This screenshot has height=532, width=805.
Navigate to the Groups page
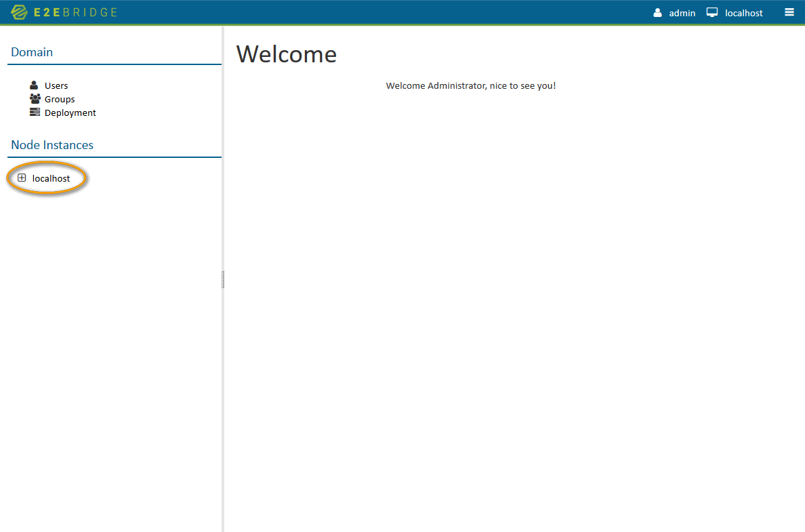(60, 98)
